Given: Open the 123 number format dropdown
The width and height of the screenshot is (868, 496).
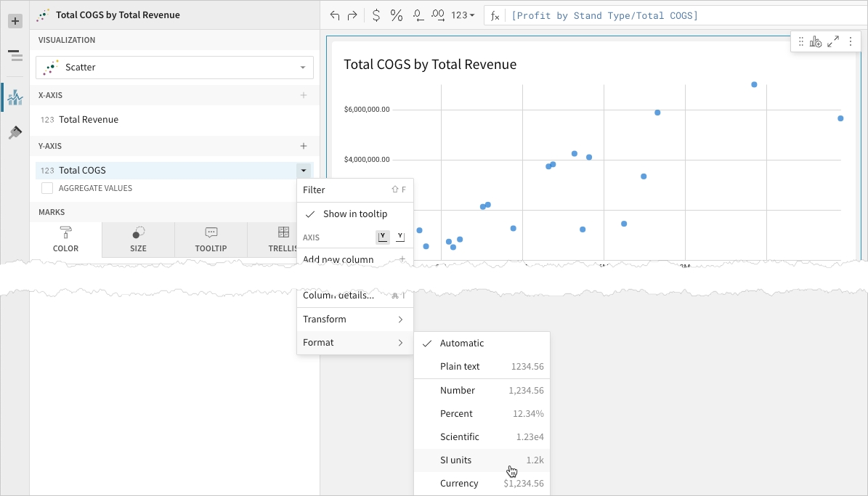Looking at the screenshot, I should point(463,15).
